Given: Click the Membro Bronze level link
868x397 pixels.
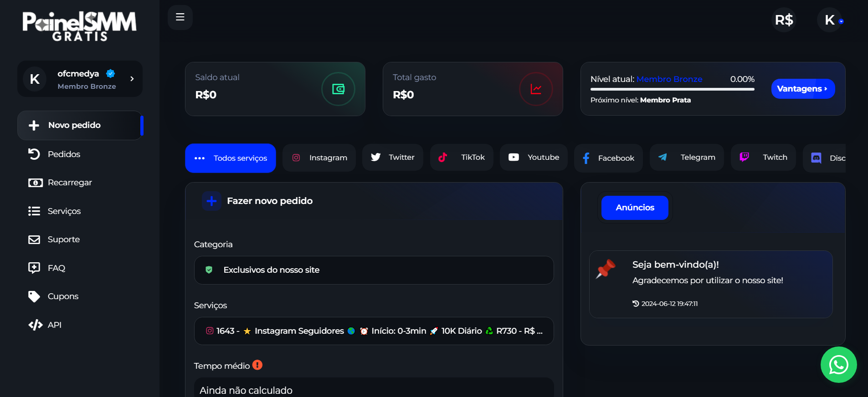Looking at the screenshot, I should pyautogui.click(x=669, y=79).
